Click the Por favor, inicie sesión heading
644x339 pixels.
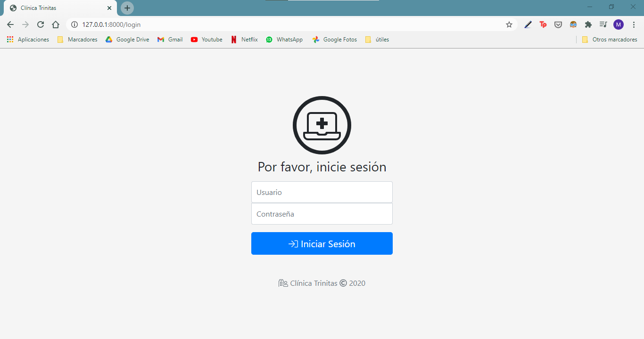coord(322,167)
